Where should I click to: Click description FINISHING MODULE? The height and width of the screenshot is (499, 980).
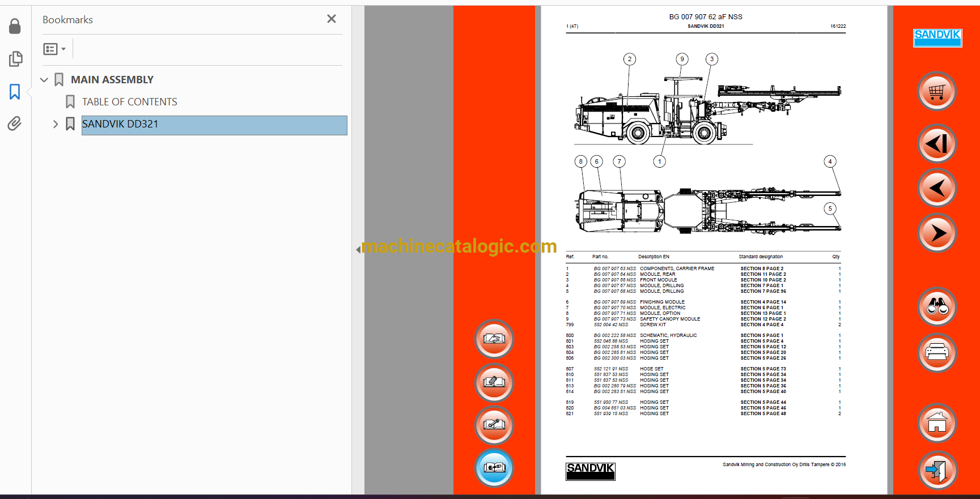[663, 302]
